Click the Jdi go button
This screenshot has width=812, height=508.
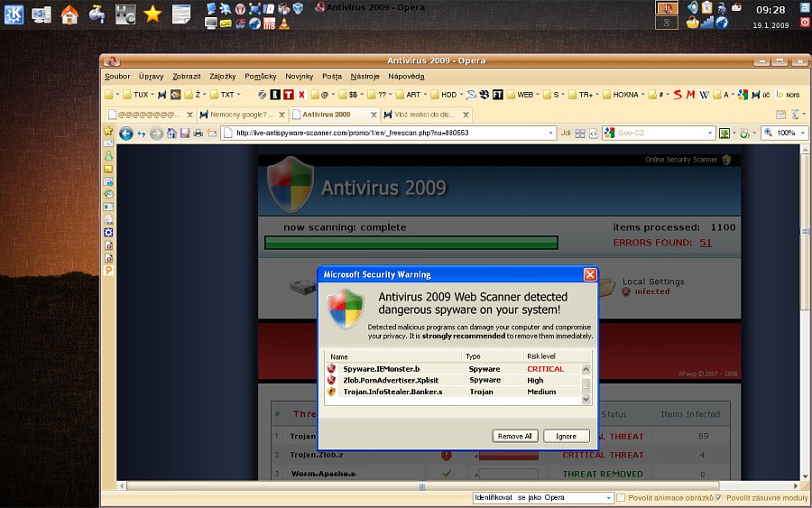(566, 133)
